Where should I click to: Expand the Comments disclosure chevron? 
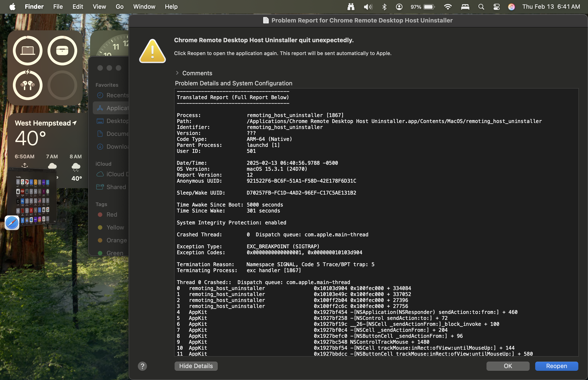177,73
